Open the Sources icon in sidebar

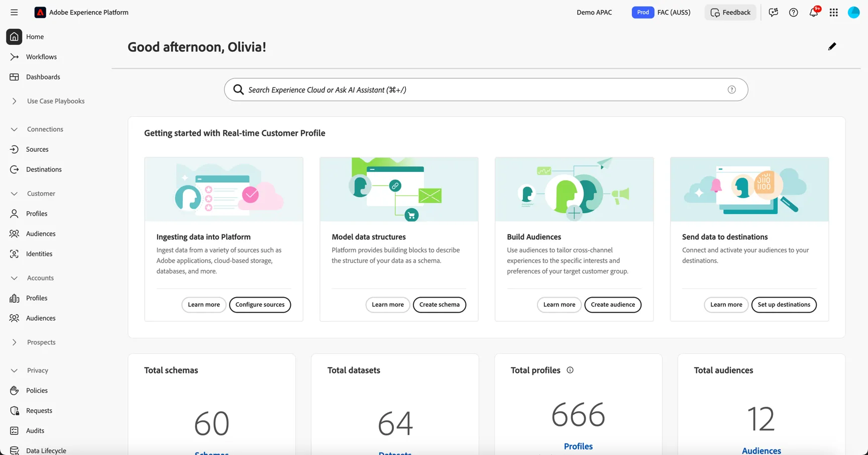coord(14,149)
